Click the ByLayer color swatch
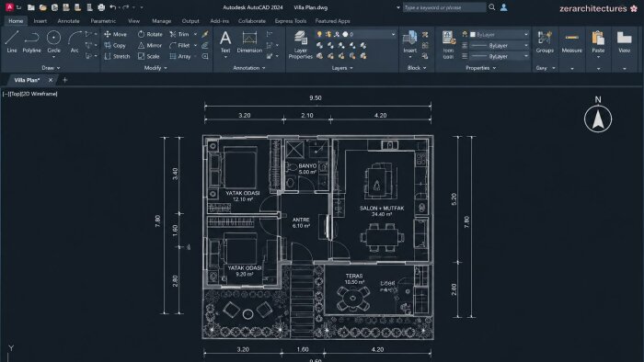Image resolution: width=644 pixels, height=362 pixels. (473, 34)
